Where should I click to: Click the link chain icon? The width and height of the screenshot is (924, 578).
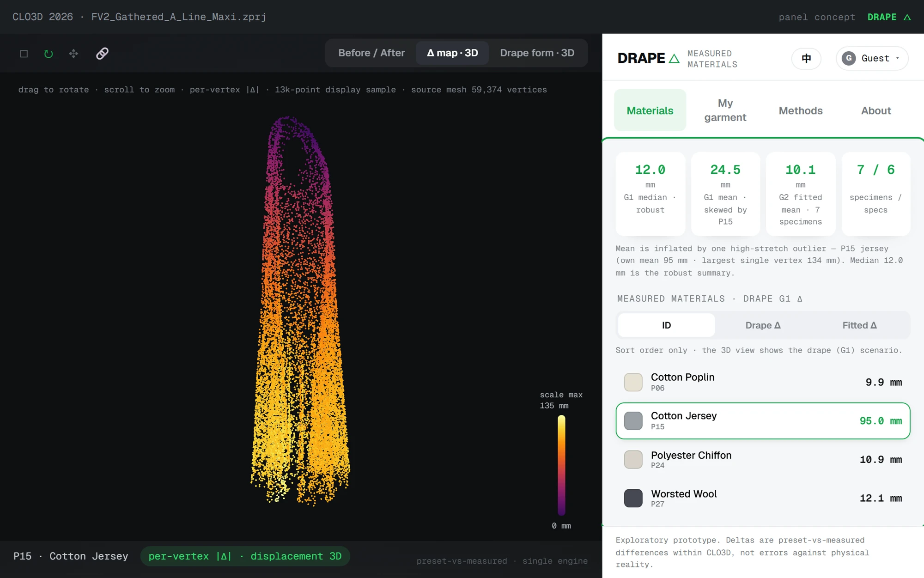click(102, 54)
